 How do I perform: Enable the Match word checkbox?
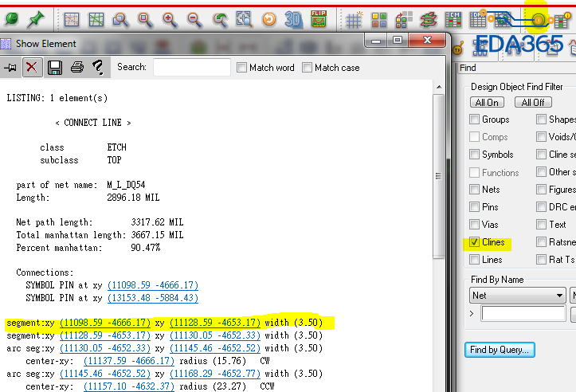click(241, 67)
